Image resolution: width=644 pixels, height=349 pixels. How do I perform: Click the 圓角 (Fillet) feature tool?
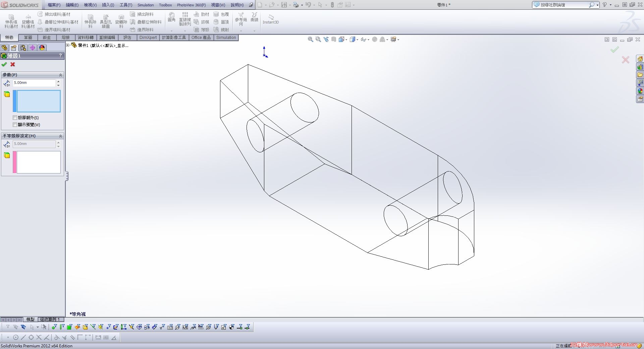tap(171, 17)
